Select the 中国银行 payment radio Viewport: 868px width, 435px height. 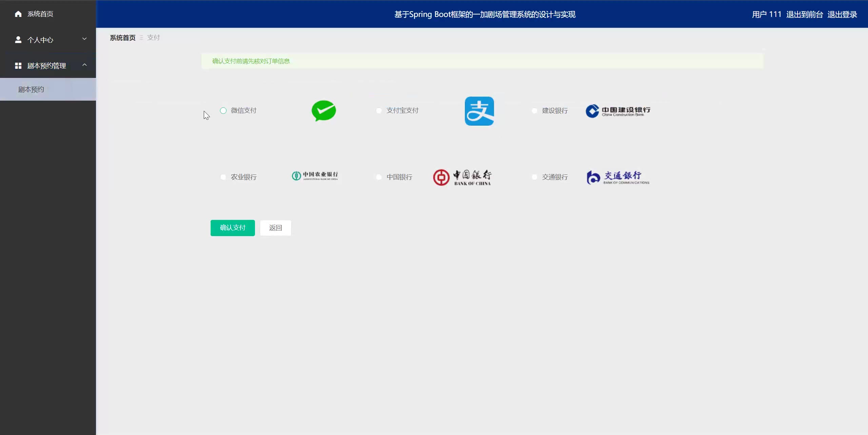379,177
